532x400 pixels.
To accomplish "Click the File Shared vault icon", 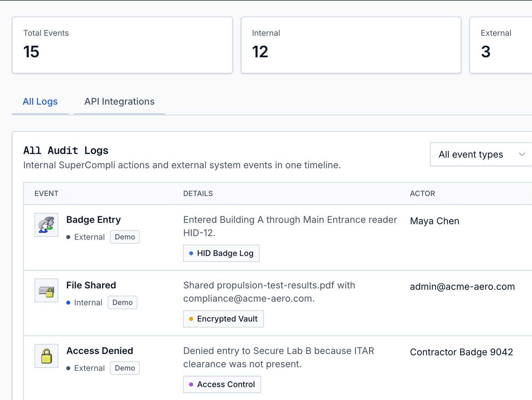I will point(46,290).
